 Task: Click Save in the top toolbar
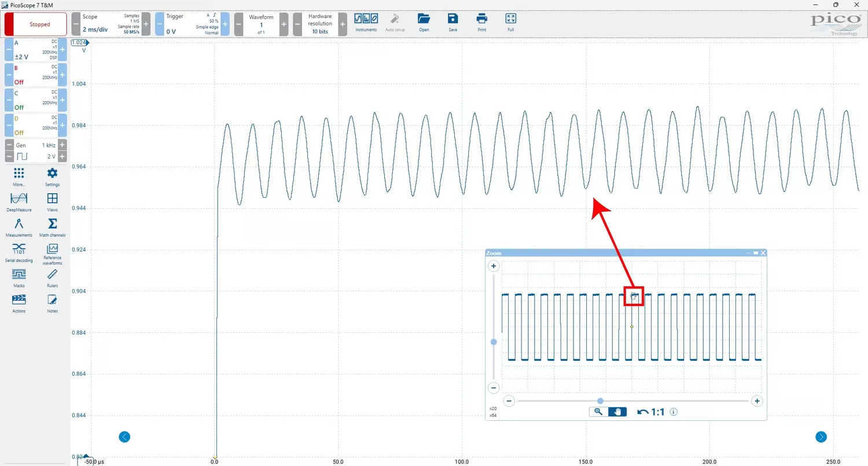tap(453, 21)
